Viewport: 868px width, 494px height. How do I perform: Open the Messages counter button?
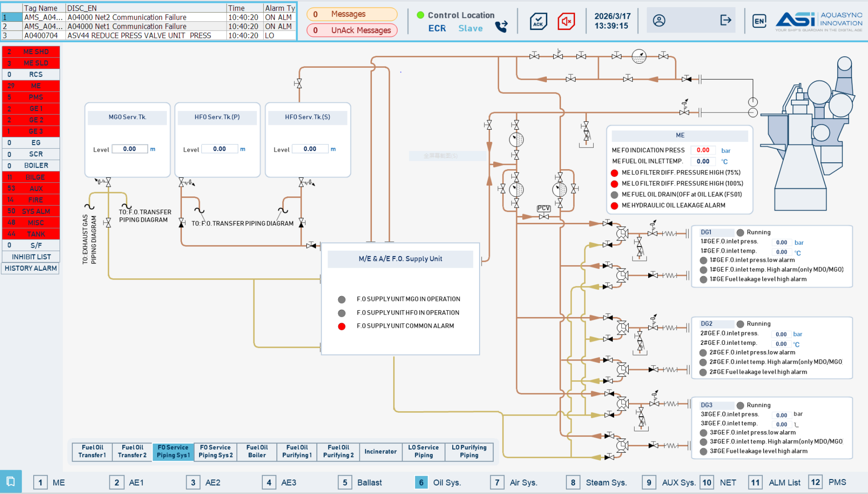coord(352,14)
